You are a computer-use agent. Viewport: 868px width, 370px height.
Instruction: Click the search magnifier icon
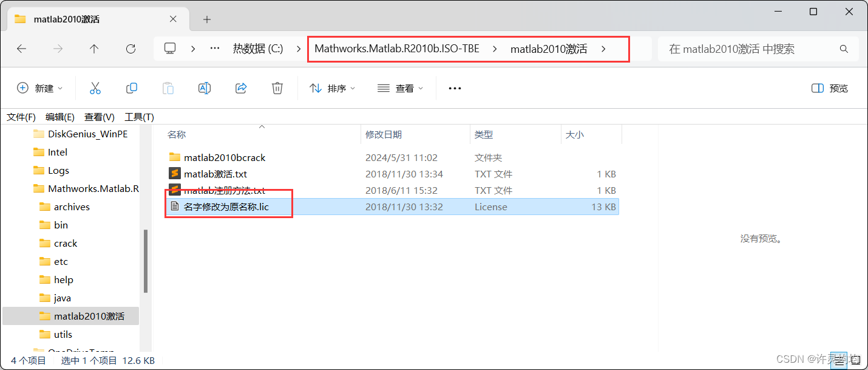[844, 49]
